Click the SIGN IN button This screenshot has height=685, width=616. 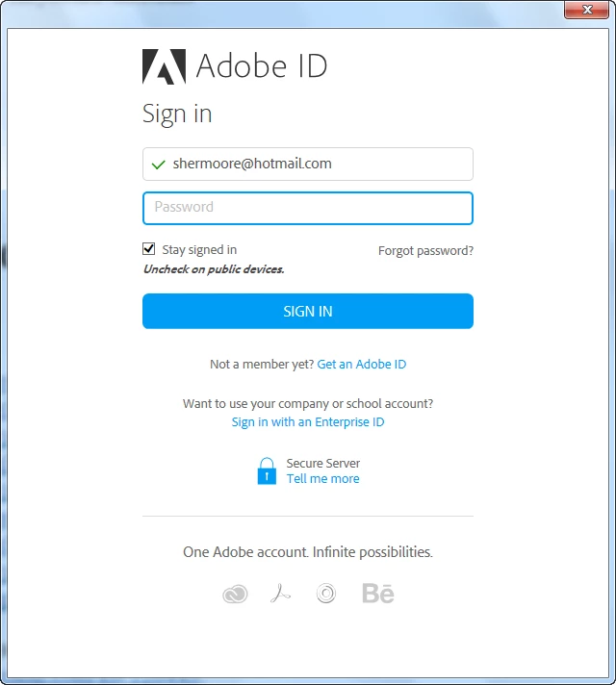click(x=308, y=311)
